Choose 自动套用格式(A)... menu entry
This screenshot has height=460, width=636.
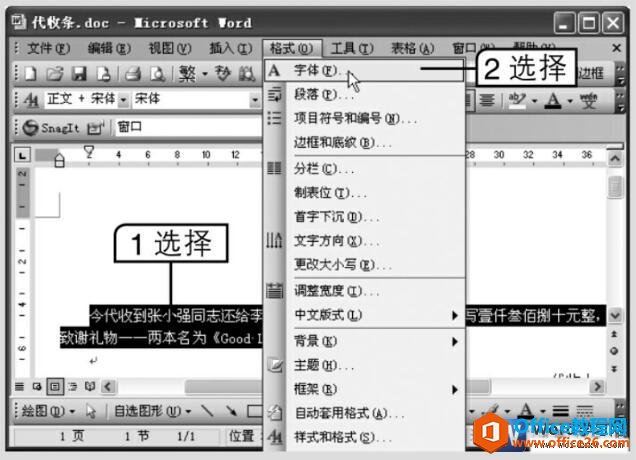364,413
